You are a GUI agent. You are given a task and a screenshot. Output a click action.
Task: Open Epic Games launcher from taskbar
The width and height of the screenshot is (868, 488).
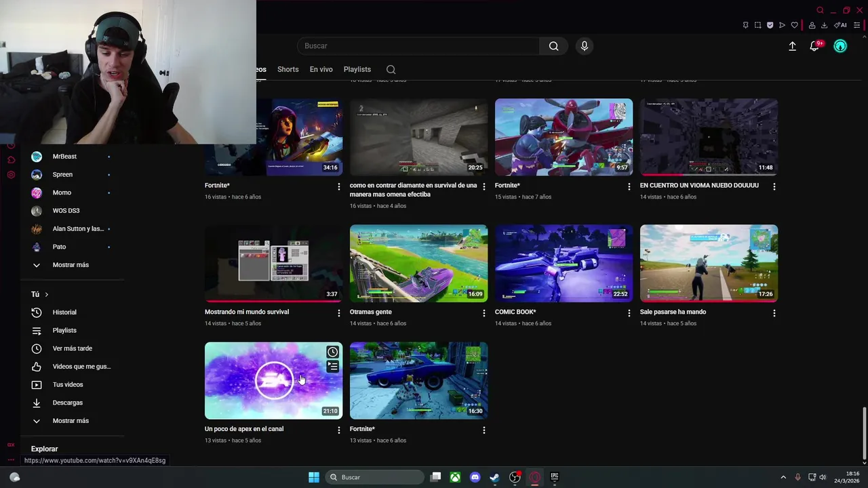point(554,477)
